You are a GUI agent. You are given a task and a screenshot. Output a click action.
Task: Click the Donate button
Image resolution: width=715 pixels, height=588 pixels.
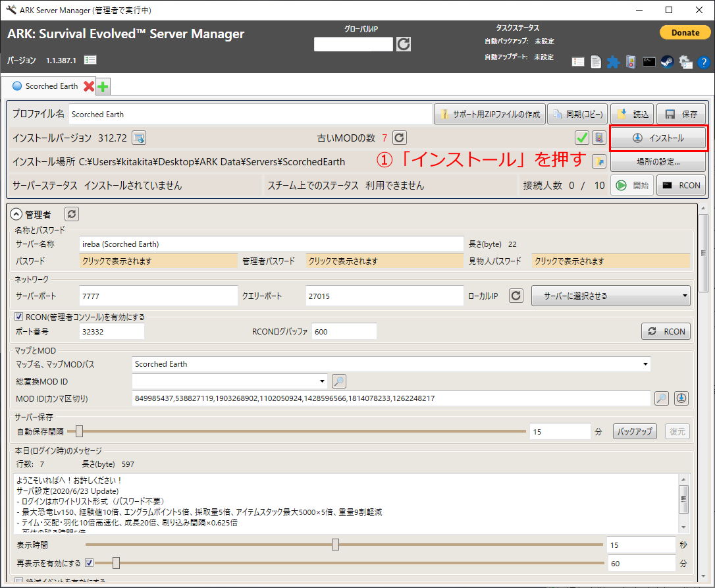685,32
